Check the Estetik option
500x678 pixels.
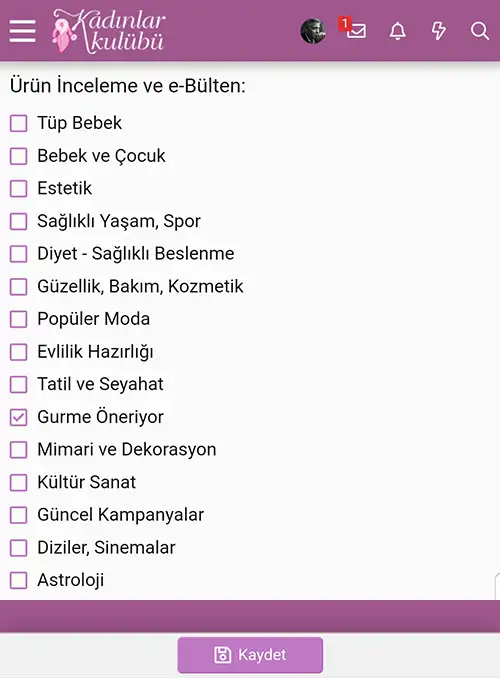(x=19, y=189)
